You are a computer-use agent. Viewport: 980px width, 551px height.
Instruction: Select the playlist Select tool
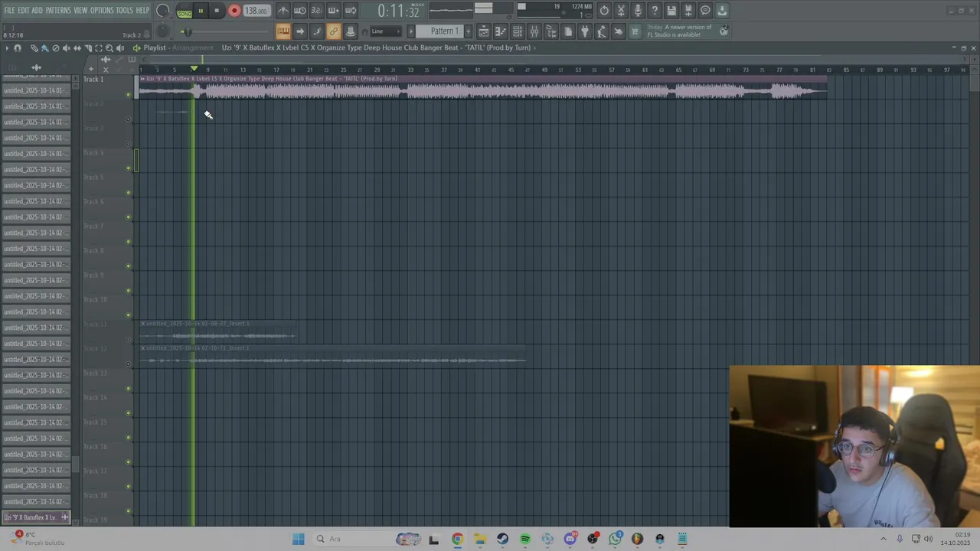point(99,48)
